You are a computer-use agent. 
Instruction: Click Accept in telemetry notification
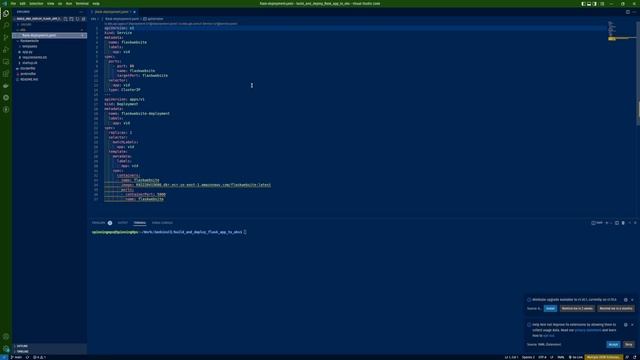(x=613, y=344)
